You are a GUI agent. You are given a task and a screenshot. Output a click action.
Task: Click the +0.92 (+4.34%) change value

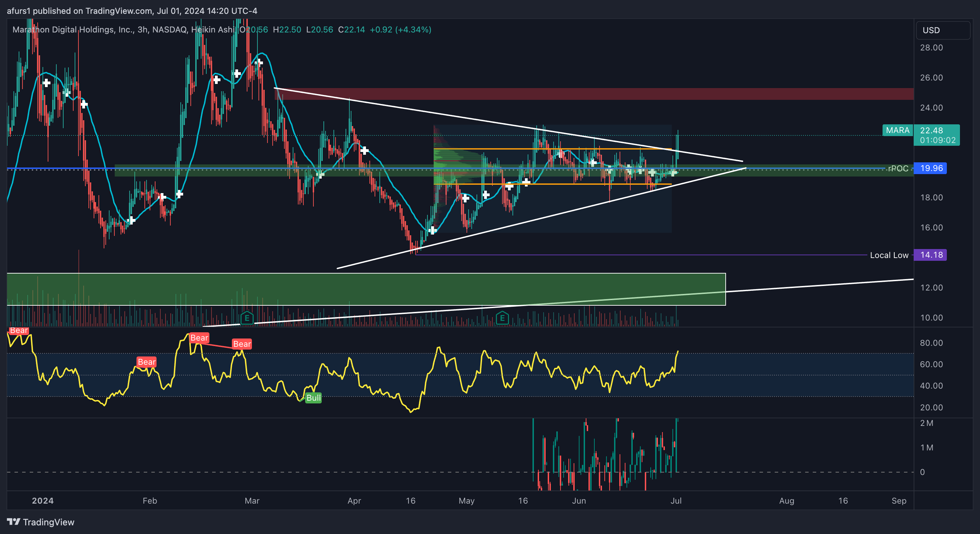401,30
